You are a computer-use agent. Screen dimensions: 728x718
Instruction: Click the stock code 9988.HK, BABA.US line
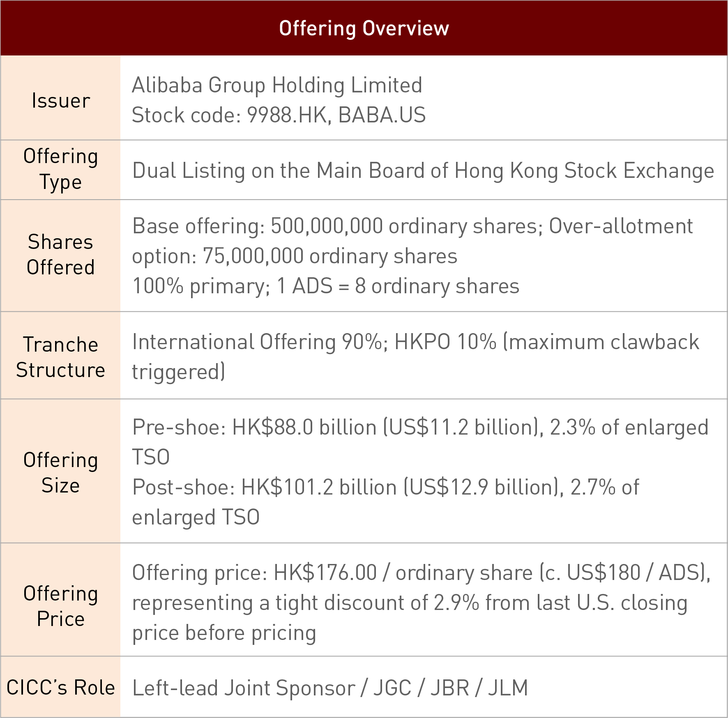279,115
